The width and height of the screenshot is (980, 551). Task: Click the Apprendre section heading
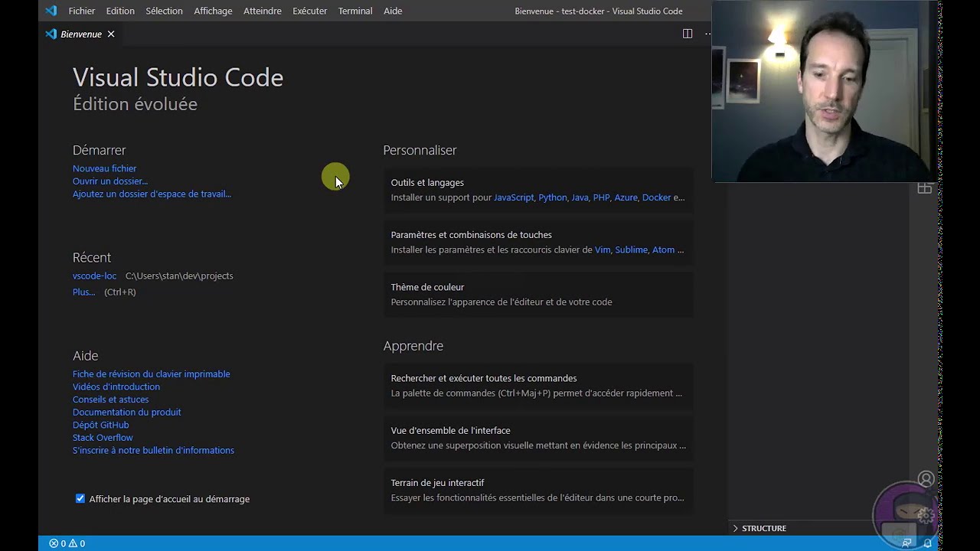(x=413, y=346)
